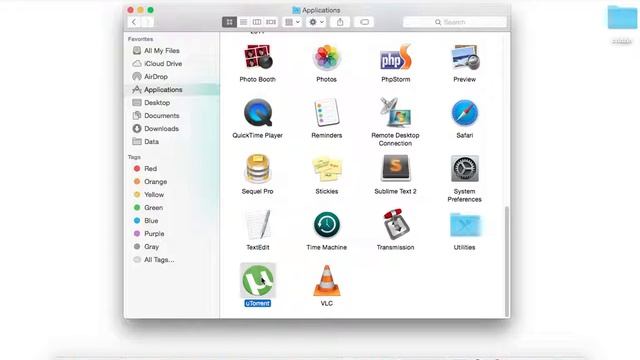Click the 'Safari' label text

(x=464, y=136)
